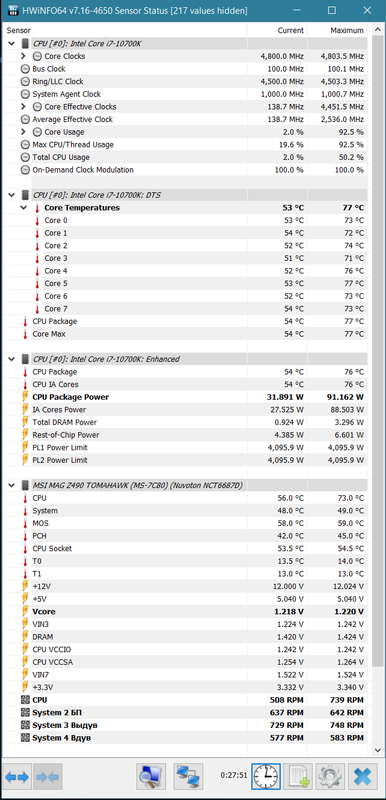Close sensors with the blue X icon

tap(363, 777)
